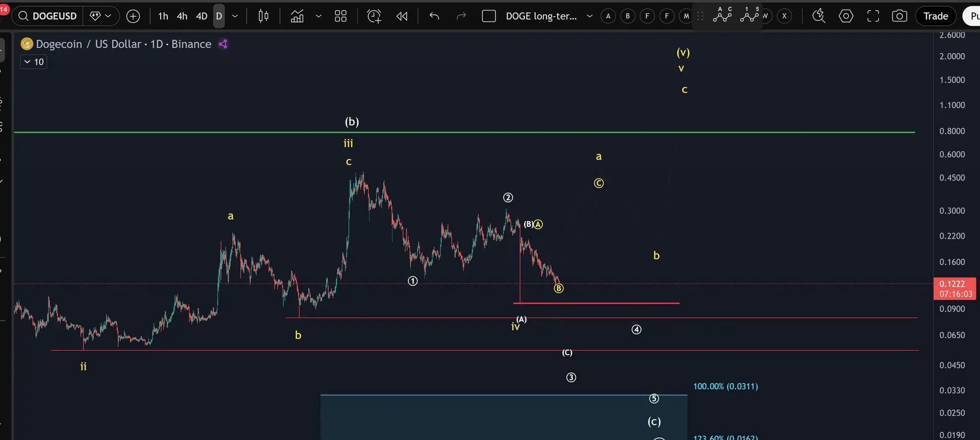Viewport: 980px width, 440px height.
Task: Click the Dogecoin / US Dollar chart title
Action: coord(124,44)
